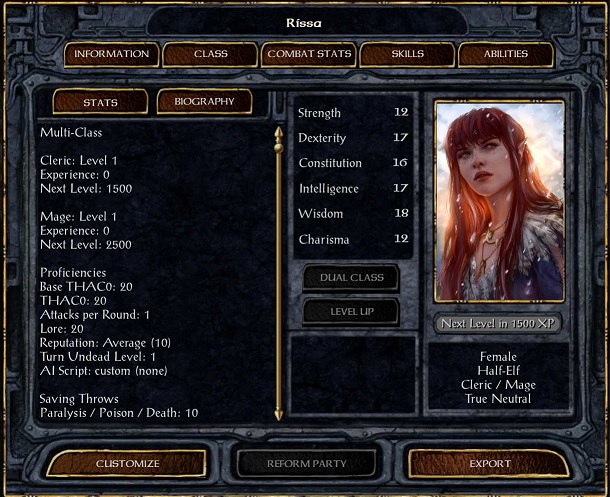This screenshot has height=497, width=610.
Task: Select the Stats sub-tab
Action: (100, 102)
